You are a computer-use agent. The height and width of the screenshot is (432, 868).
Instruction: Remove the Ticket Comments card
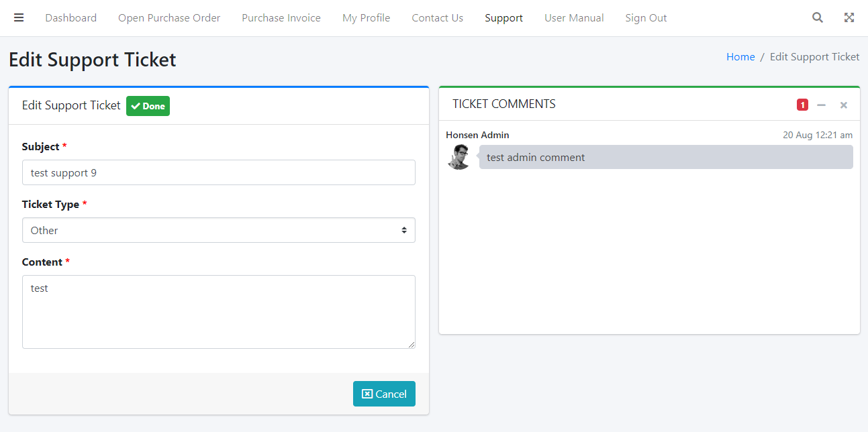pyautogui.click(x=844, y=105)
